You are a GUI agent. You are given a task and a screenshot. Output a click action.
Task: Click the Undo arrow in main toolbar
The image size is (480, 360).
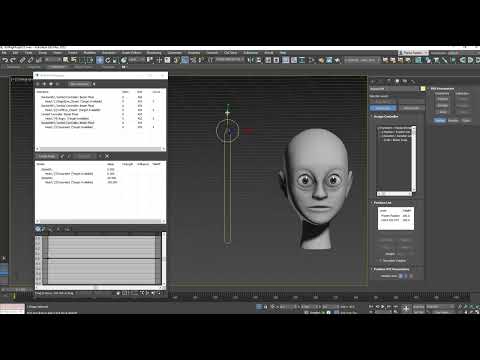[5, 60]
